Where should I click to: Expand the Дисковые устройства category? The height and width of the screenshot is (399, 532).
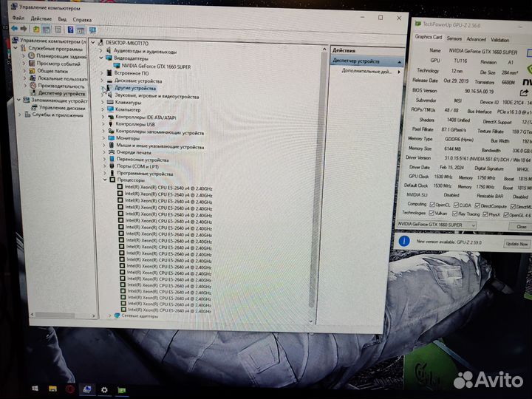pyautogui.click(x=102, y=81)
